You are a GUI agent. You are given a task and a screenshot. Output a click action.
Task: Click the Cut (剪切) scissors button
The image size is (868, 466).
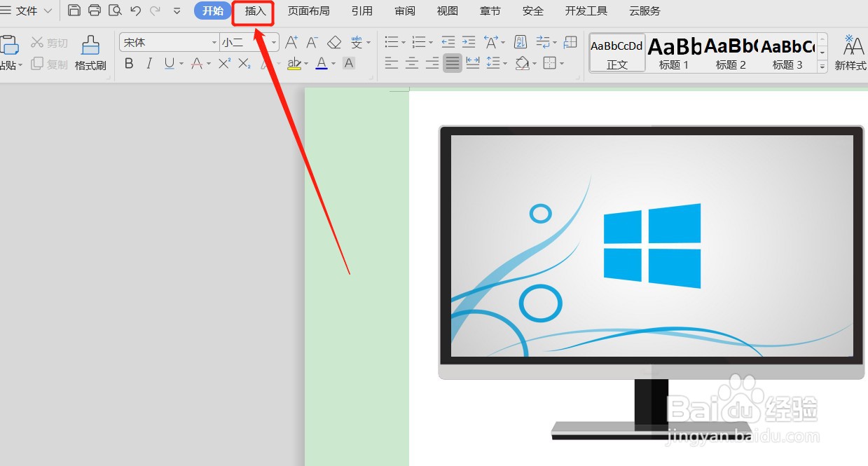[x=50, y=43]
